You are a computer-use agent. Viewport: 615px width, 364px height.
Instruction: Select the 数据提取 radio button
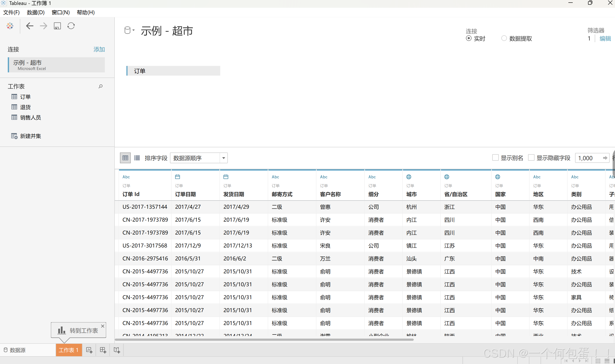click(504, 38)
